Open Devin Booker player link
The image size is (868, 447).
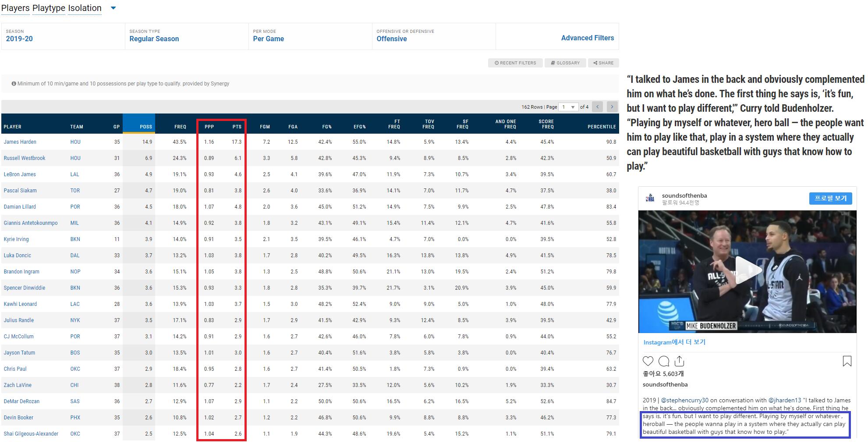[x=18, y=418]
